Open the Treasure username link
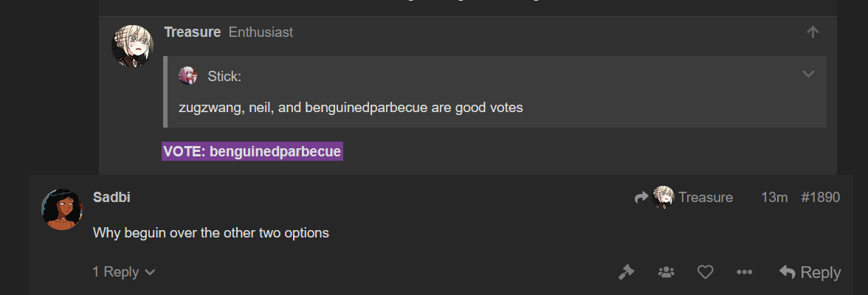Viewport: 868px width, 295px height. pyautogui.click(x=192, y=32)
